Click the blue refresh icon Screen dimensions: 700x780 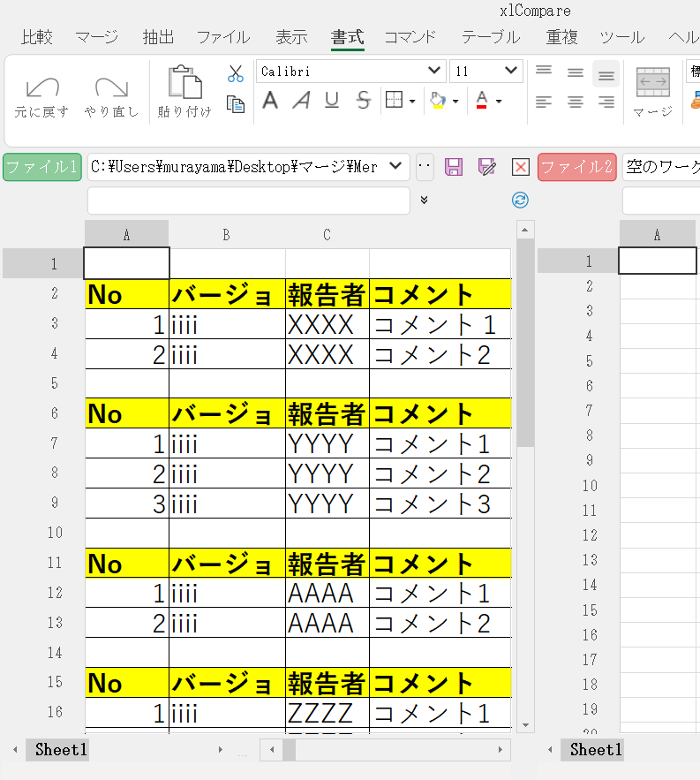tap(520, 201)
